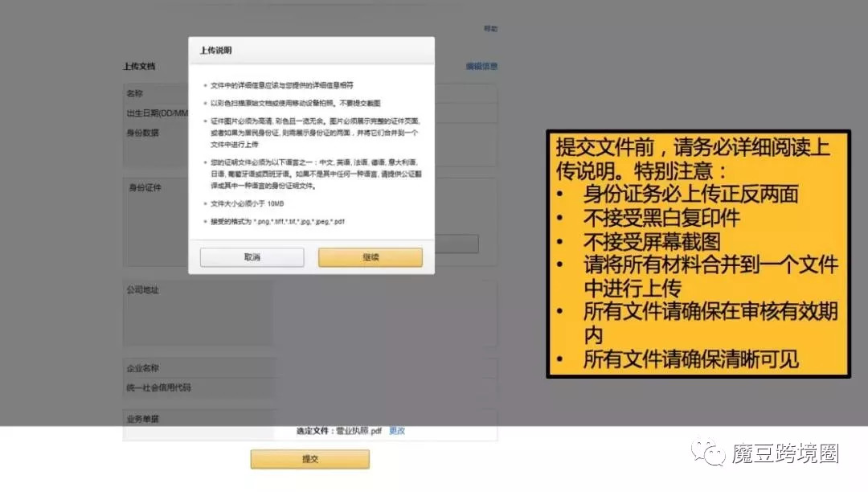The height and width of the screenshot is (492, 868).
Task: Click the 公司地址 row label
Action: [143, 289]
